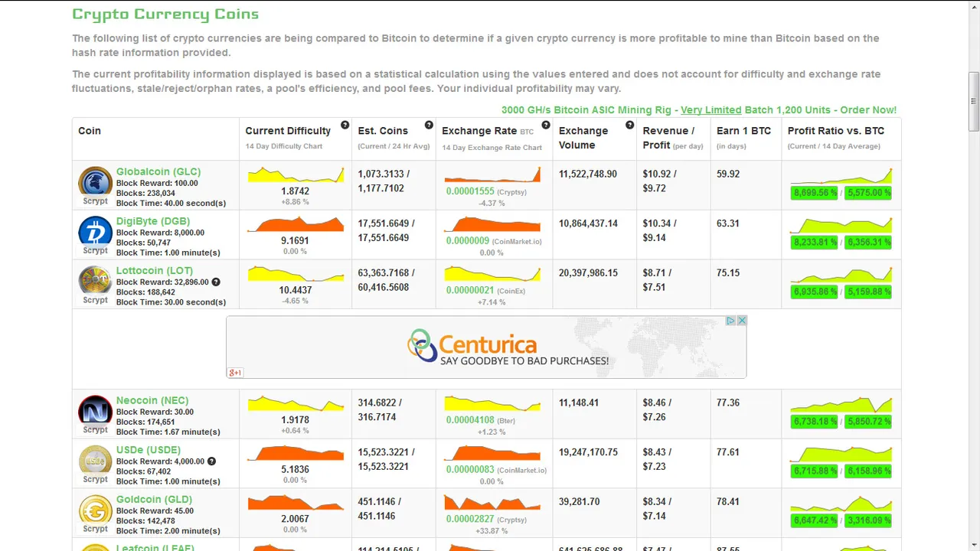The height and width of the screenshot is (551, 980).
Task: View DigiByte exchange rate chart
Action: [x=492, y=224]
